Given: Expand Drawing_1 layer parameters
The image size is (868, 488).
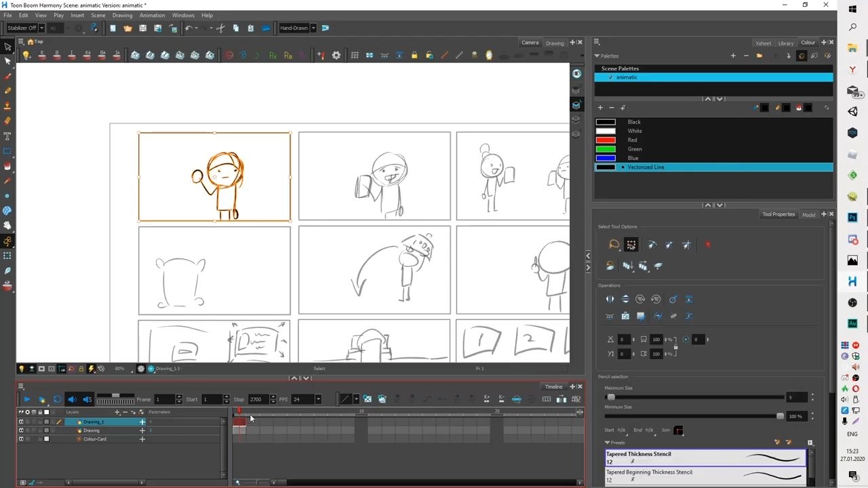Looking at the screenshot, I should click(142, 422).
